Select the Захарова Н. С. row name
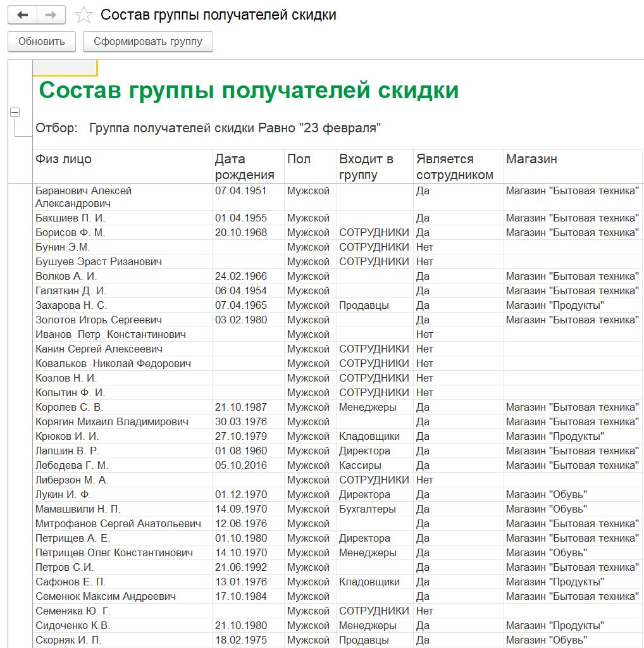 (x=71, y=305)
